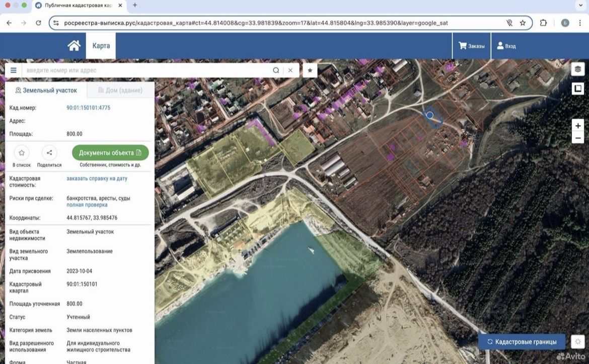
Task: Close the Публичная кадастровая карта tab
Action: (120, 5)
